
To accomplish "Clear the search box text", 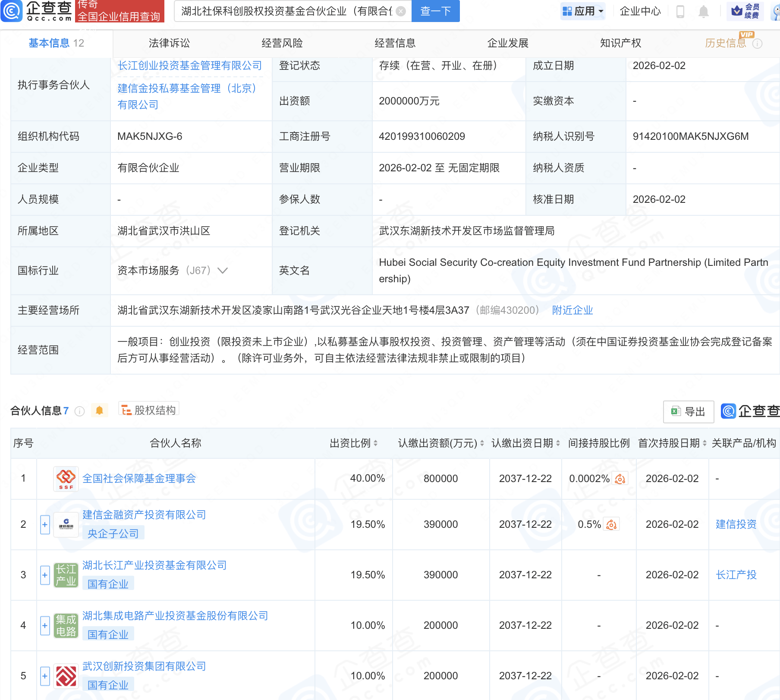I will click(x=401, y=11).
